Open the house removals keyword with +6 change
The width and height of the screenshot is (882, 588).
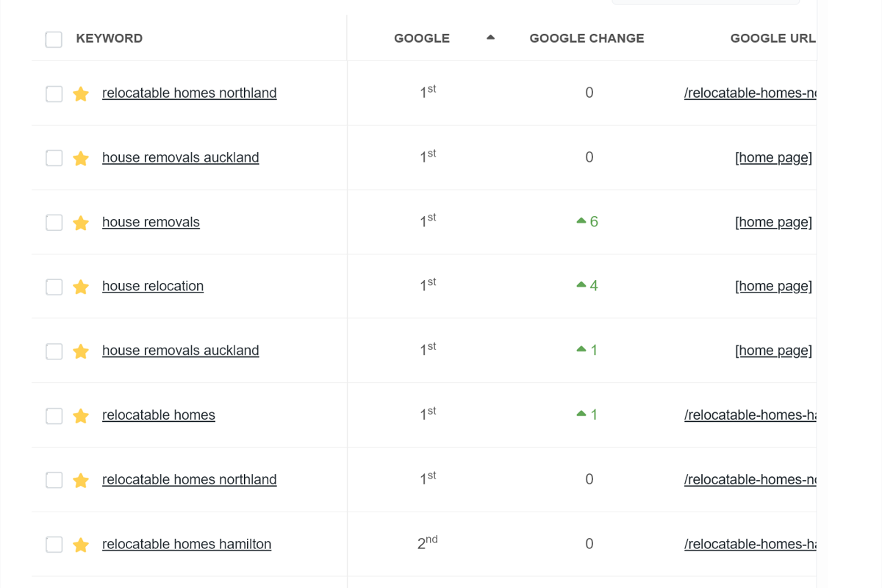coord(151,222)
